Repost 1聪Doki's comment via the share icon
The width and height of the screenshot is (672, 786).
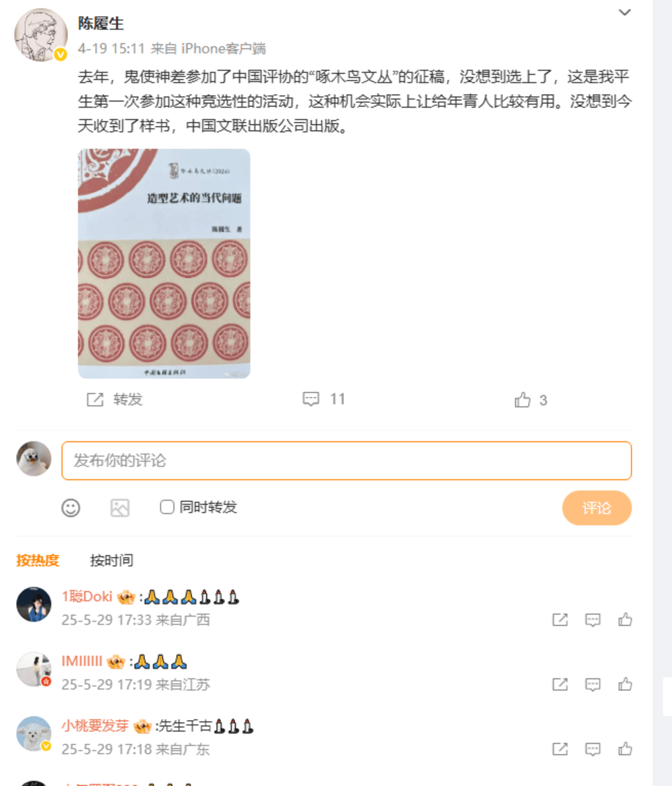pos(560,619)
